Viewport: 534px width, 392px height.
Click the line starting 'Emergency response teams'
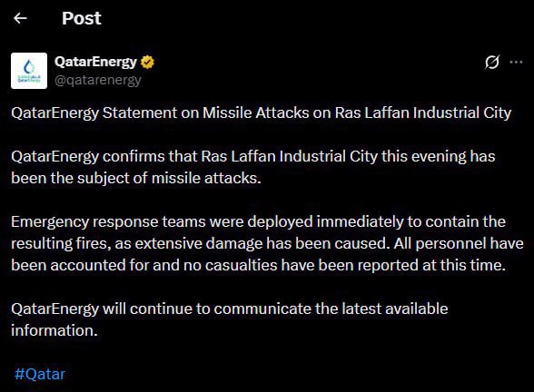(258, 221)
